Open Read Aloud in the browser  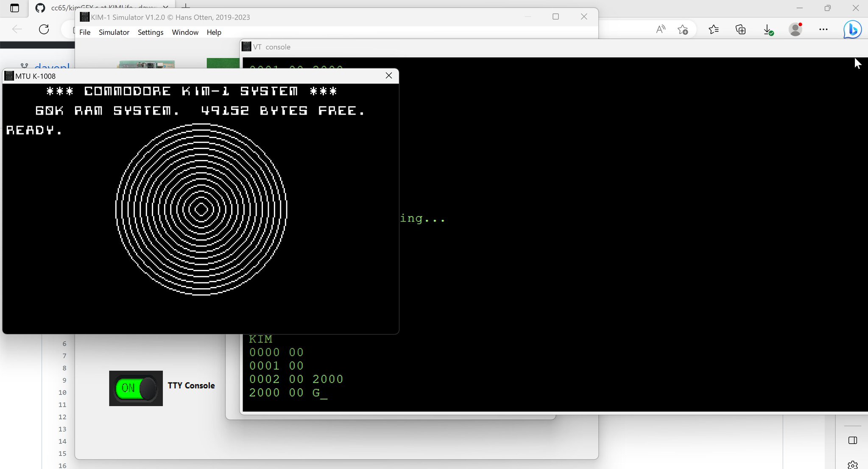pyautogui.click(x=661, y=29)
